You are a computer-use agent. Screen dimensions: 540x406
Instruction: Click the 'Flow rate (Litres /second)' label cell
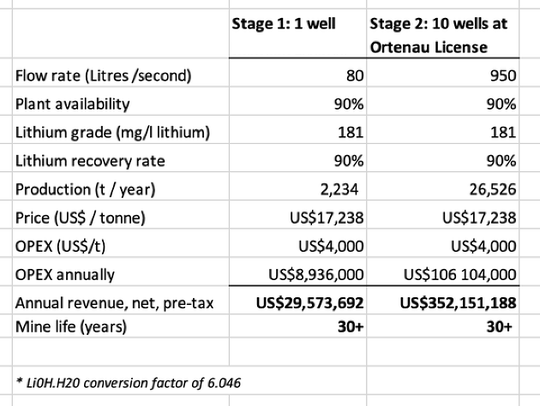point(121,76)
